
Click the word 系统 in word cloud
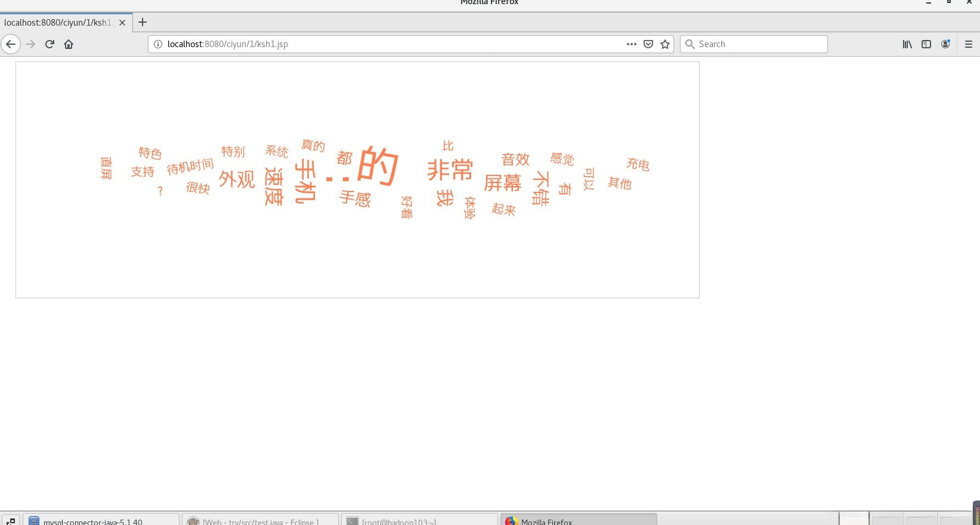pos(277,152)
